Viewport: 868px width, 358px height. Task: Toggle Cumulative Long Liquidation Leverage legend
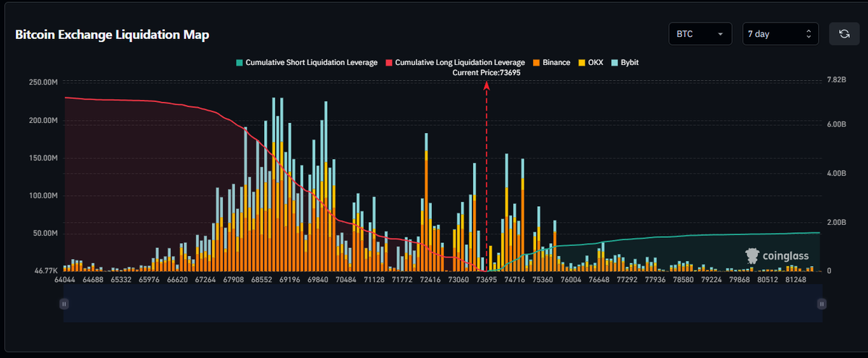click(455, 63)
